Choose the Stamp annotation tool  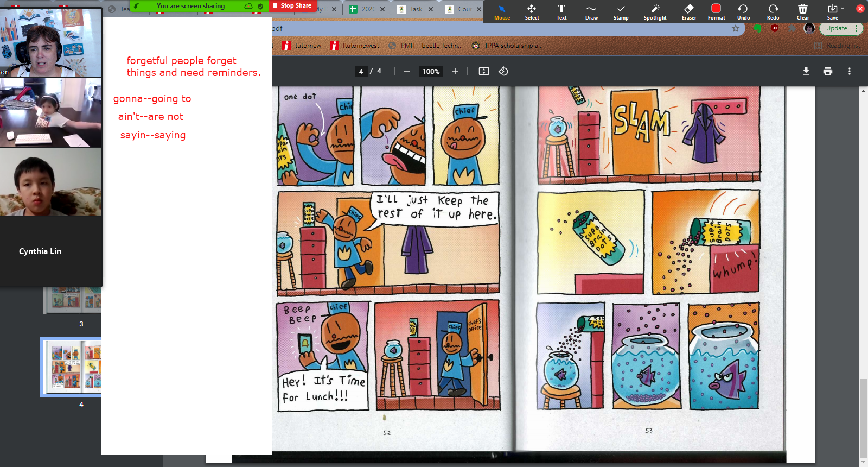click(x=621, y=11)
